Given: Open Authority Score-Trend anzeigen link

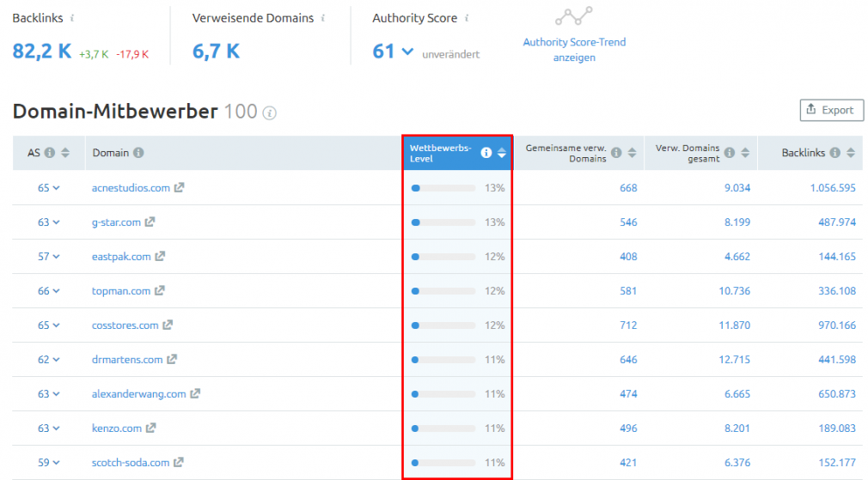Looking at the screenshot, I should 574,50.
